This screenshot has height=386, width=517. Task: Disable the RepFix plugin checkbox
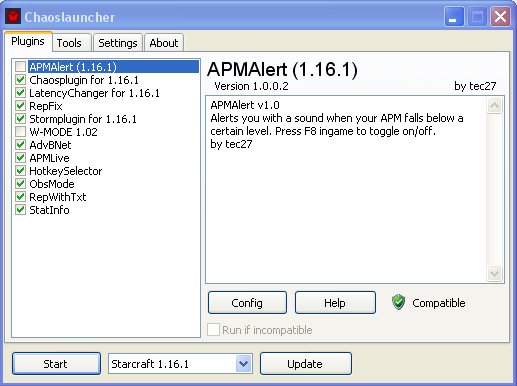pyautogui.click(x=20, y=106)
